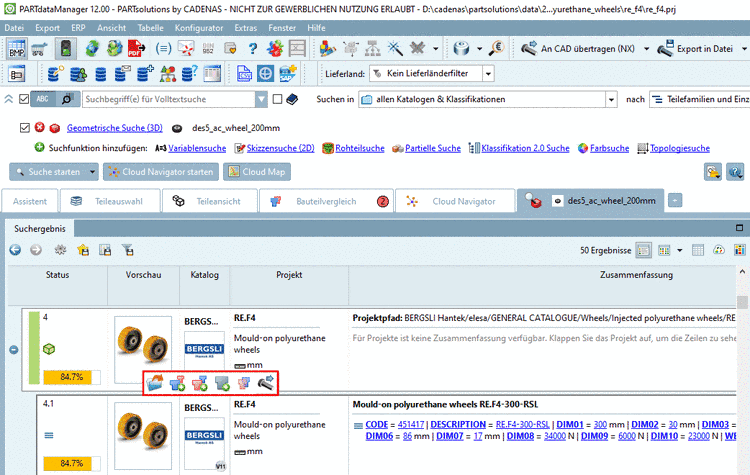
Task: Click the database with plus icon
Action: pyautogui.click(x=145, y=74)
